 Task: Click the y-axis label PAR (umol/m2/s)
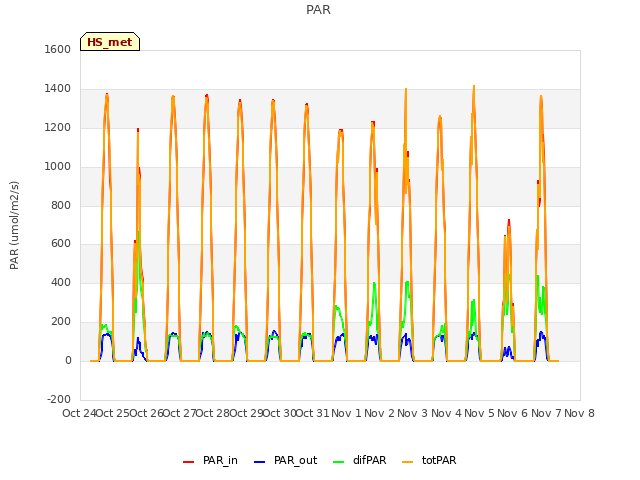tap(14, 225)
